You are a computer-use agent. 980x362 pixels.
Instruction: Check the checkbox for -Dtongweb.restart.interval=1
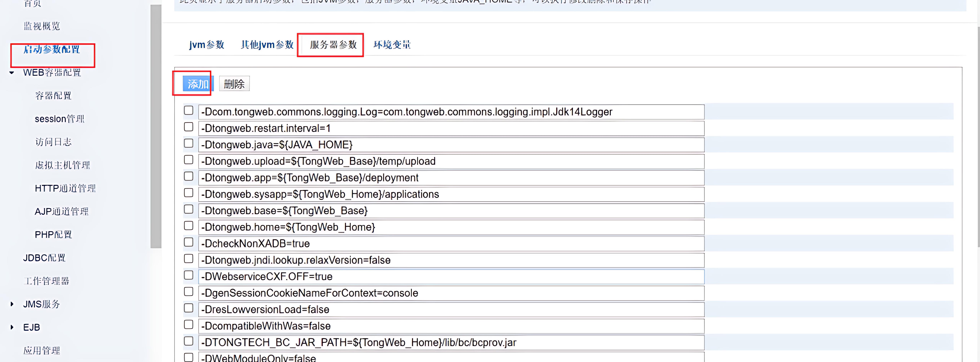click(188, 127)
